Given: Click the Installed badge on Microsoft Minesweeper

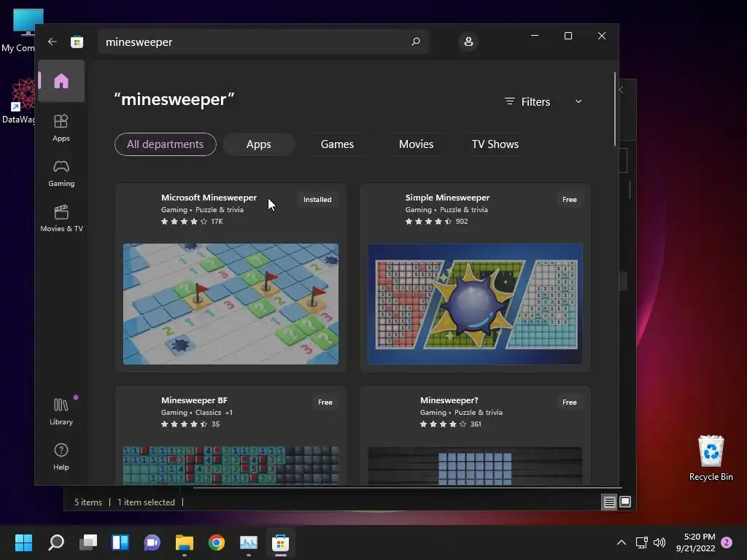Looking at the screenshot, I should coord(317,200).
